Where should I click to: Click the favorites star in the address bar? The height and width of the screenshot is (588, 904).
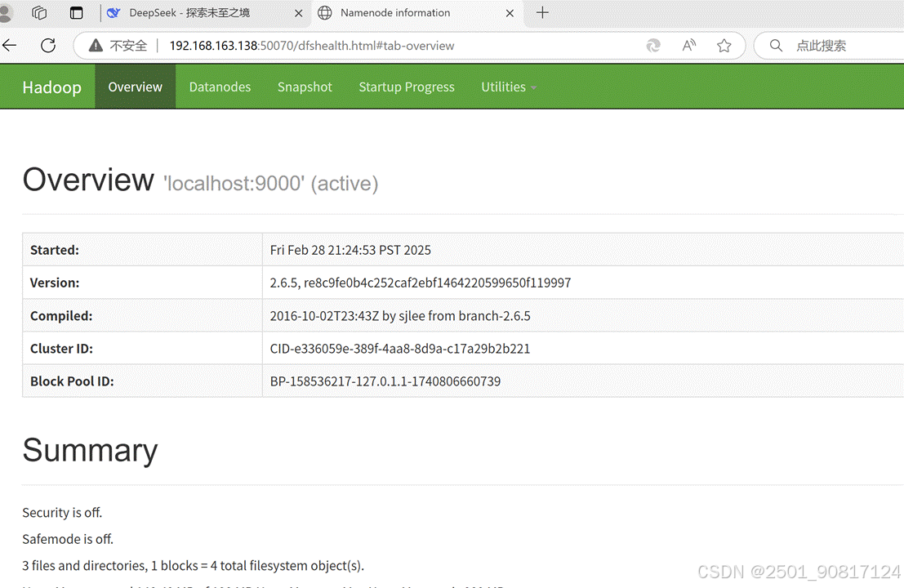pyautogui.click(x=724, y=46)
